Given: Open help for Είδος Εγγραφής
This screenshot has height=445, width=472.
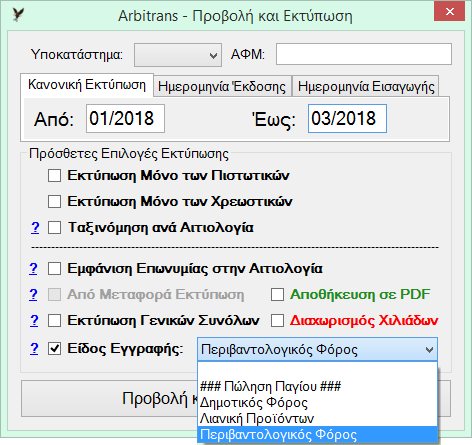Looking at the screenshot, I should (34, 349).
